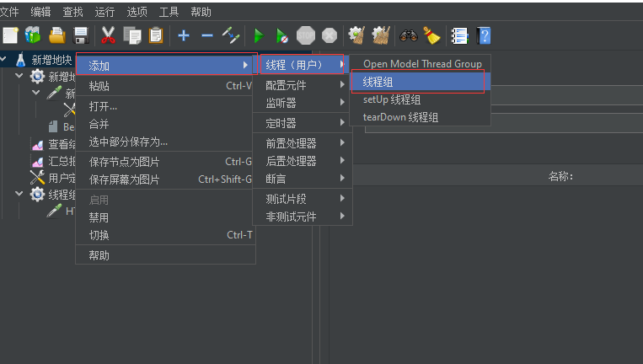Click the Toggle (wand) toolbar icon
Screen dimensions: 643x364
(x=230, y=35)
